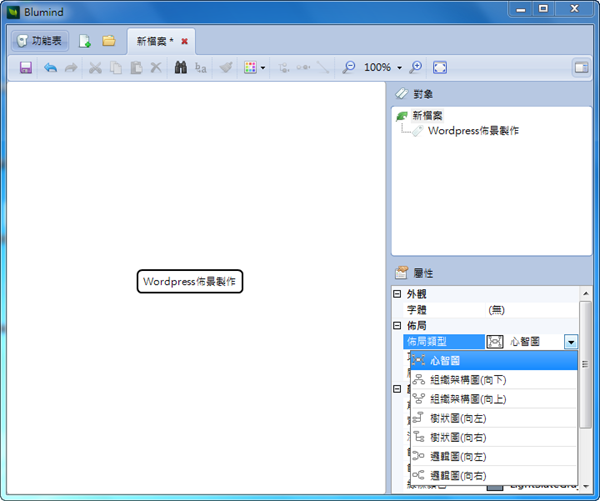This screenshot has height=501, width=600.
Task: Choose 組織架構圖(向下) layout option
Action: pyautogui.click(x=494, y=380)
